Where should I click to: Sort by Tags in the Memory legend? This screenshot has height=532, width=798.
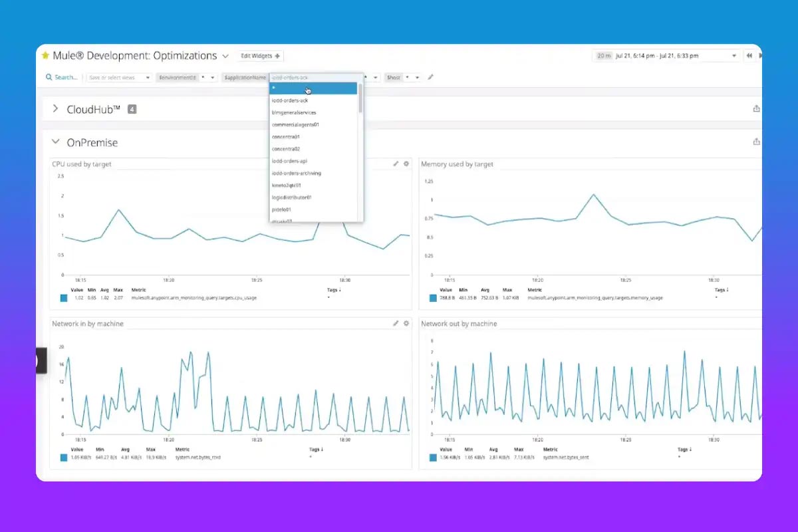pyautogui.click(x=722, y=290)
